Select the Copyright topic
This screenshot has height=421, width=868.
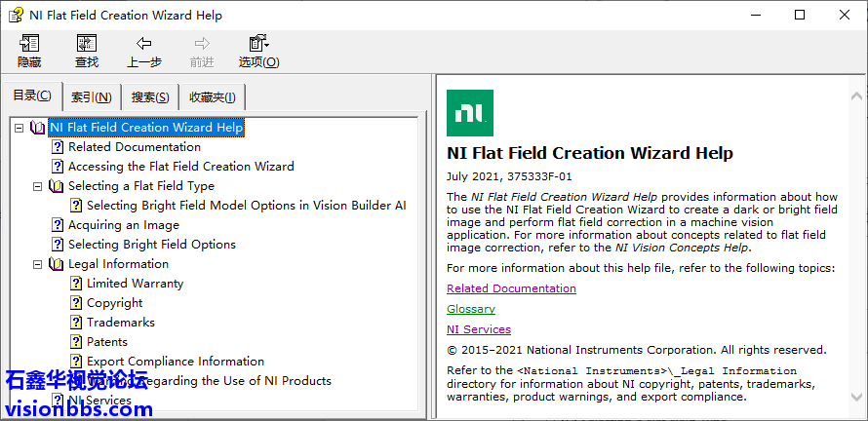pos(114,303)
